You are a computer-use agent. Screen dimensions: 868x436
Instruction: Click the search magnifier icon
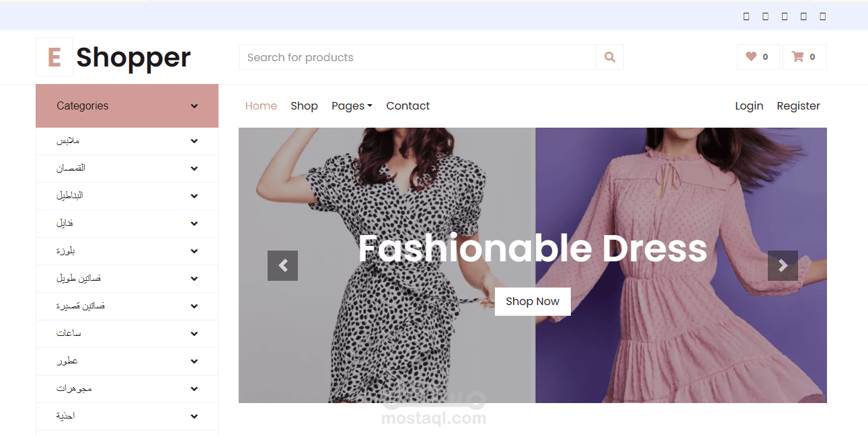point(609,57)
